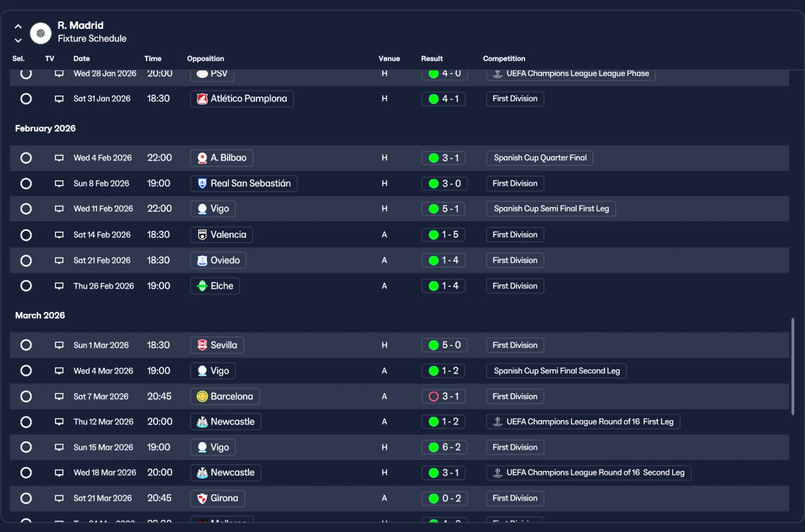Click the Elche club badge
The height and width of the screenshot is (532, 805).
[202, 286]
